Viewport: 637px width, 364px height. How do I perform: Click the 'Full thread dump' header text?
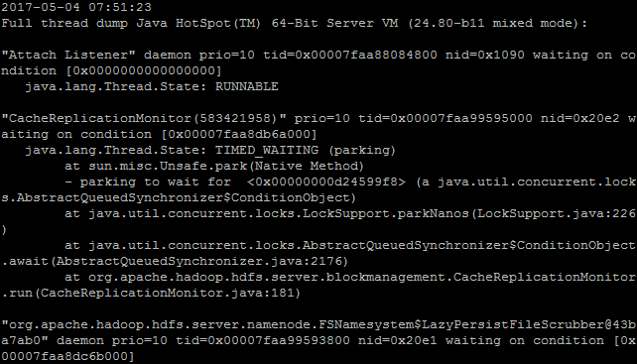coord(64,23)
